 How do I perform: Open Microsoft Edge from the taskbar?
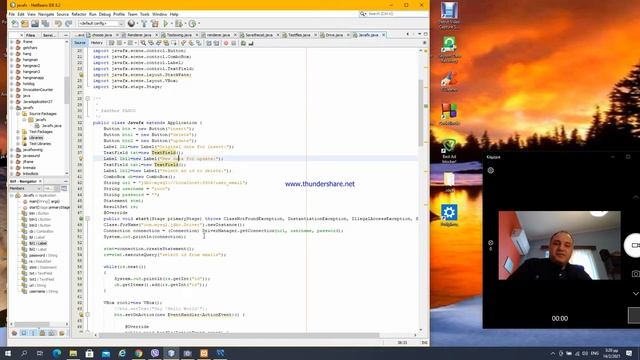(x=57, y=353)
